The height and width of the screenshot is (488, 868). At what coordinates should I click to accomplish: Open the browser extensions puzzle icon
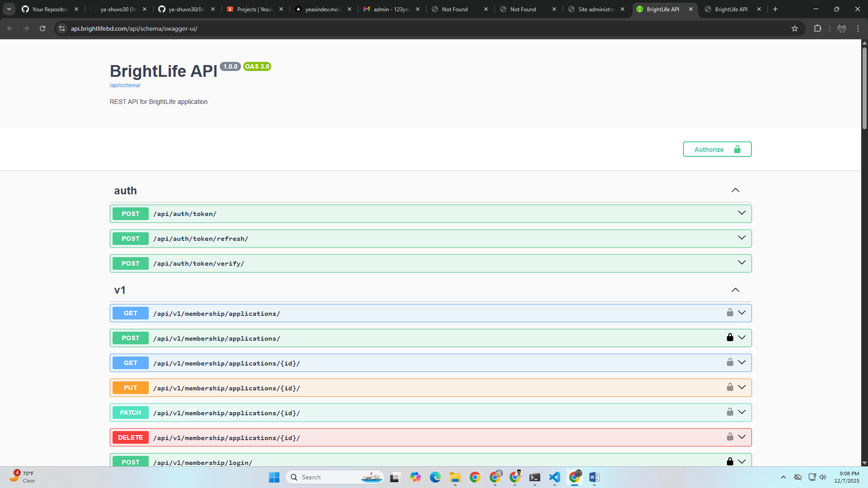tap(818, 28)
